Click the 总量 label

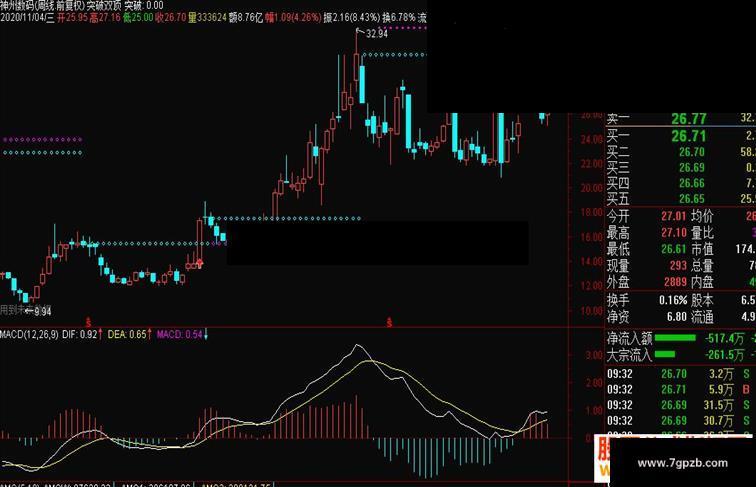702,266
